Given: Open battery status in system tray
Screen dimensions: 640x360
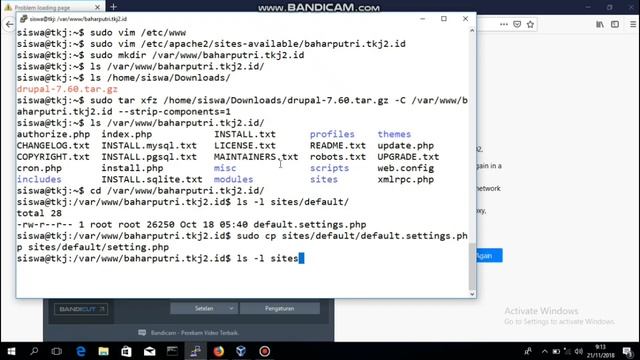Looking at the screenshot, I should tap(556, 351).
